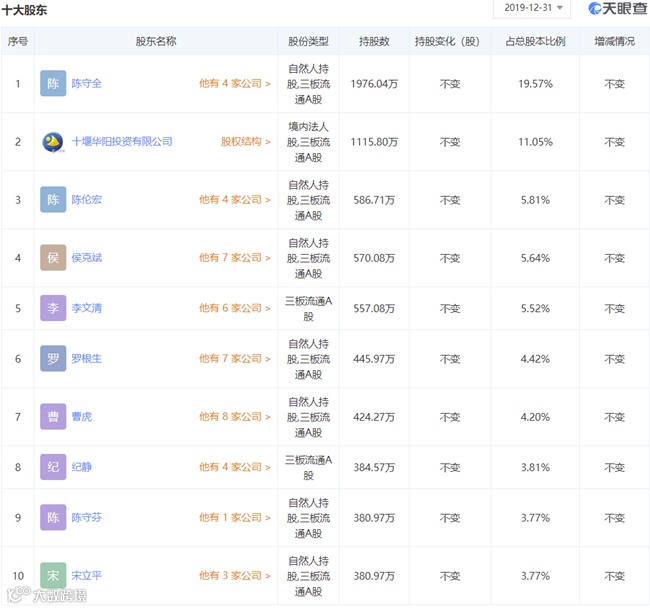Click the 曹 avatar icon
Viewport: 650px width, 609px height.
(53, 417)
